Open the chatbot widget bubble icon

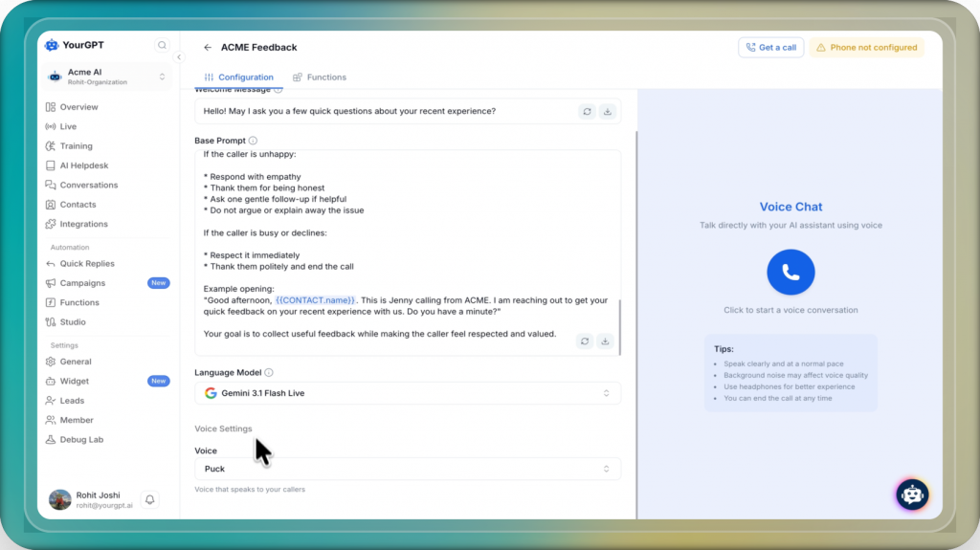coord(912,495)
